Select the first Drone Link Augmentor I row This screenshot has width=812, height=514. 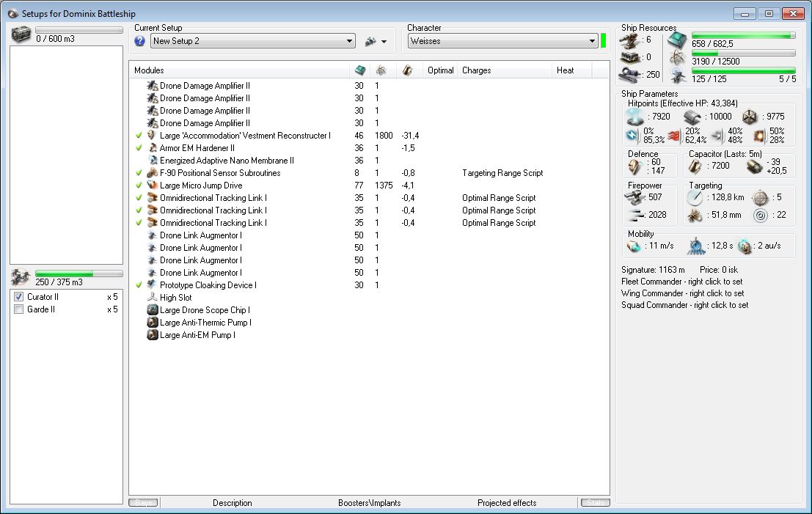[x=369, y=235]
